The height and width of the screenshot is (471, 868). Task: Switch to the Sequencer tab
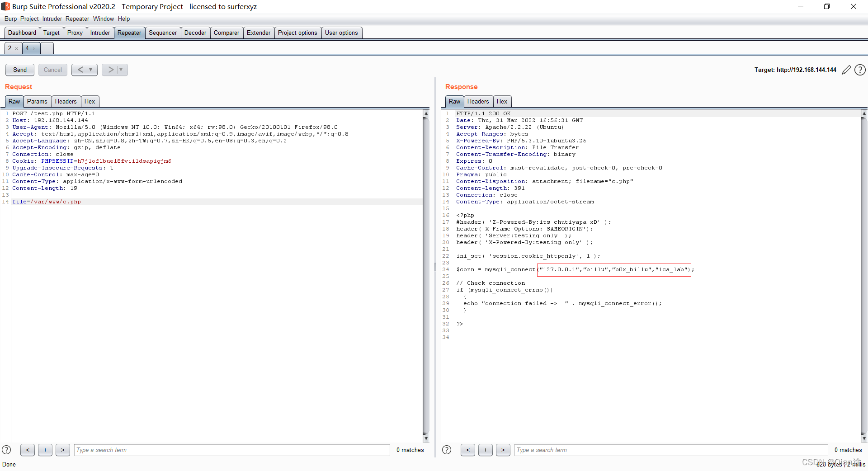[163, 33]
